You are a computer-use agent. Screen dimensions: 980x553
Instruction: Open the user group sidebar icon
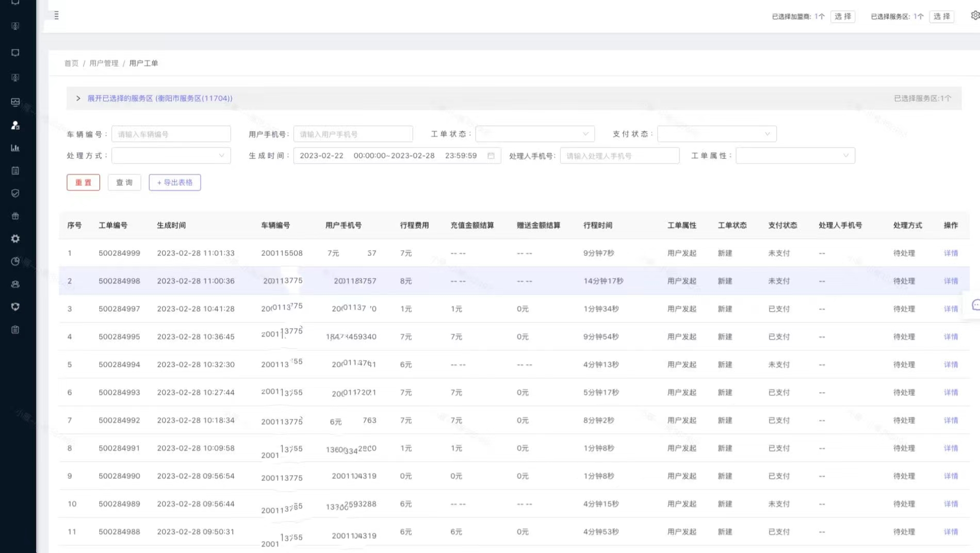tap(15, 284)
